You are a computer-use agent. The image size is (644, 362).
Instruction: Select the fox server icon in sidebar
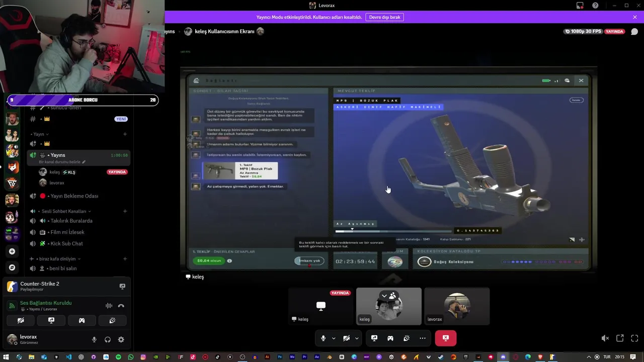click(x=12, y=167)
